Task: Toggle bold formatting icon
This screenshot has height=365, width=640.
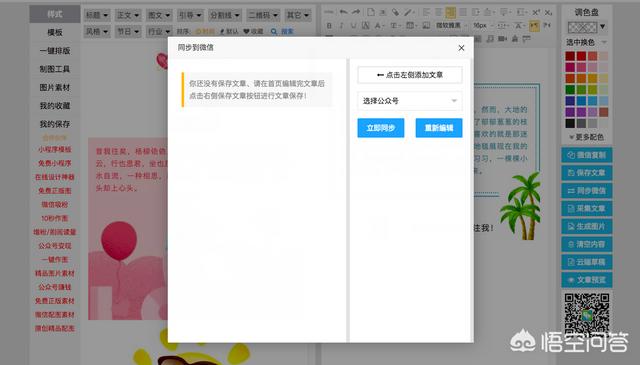Action: [x=329, y=25]
